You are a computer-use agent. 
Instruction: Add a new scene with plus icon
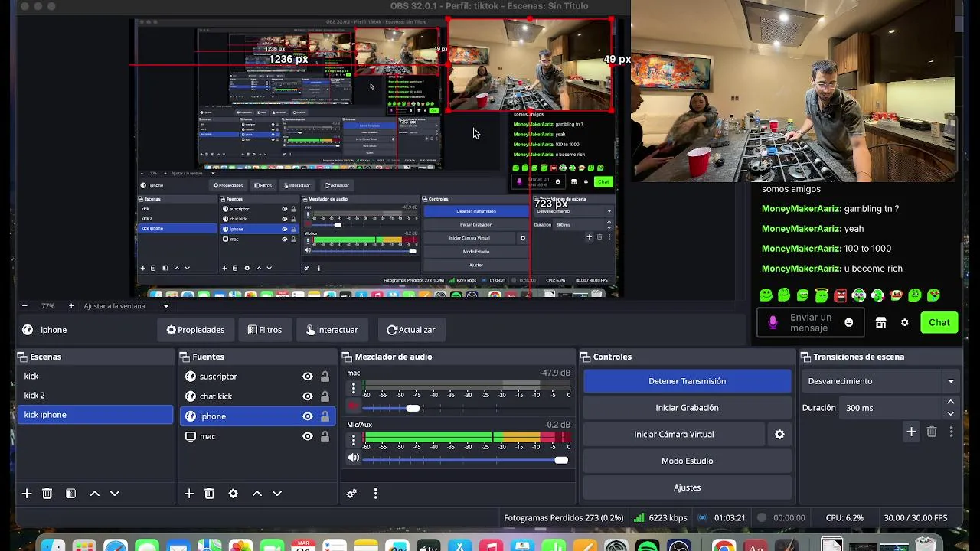pyautogui.click(x=27, y=494)
